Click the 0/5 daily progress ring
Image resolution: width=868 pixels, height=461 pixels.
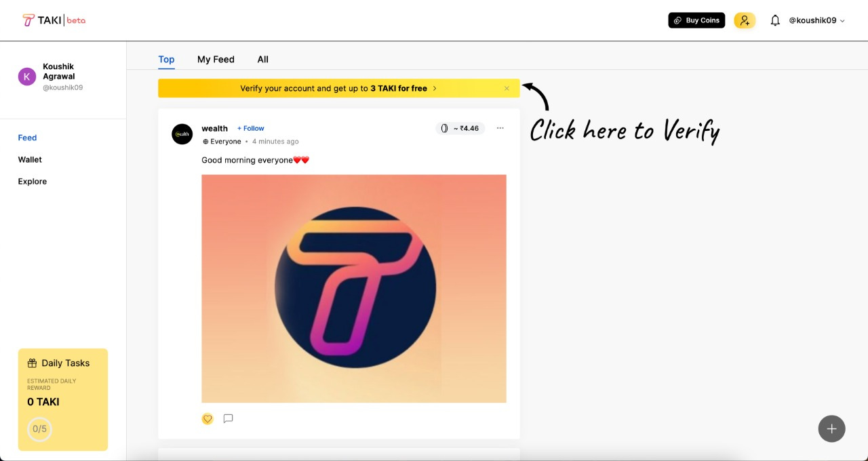pos(39,429)
